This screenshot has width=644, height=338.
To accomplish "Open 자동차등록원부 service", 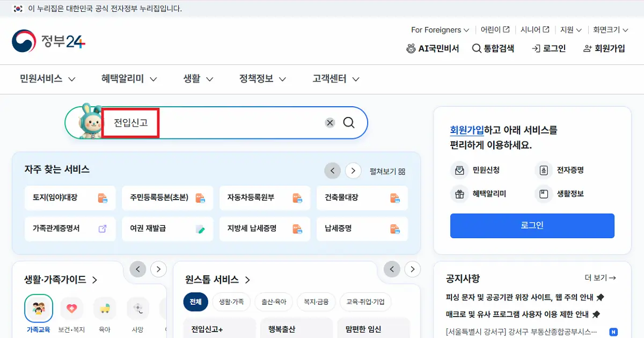I will pos(265,198).
